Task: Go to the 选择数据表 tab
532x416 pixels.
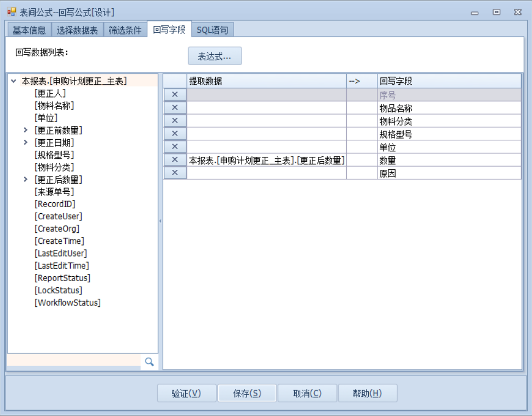Action: click(77, 30)
